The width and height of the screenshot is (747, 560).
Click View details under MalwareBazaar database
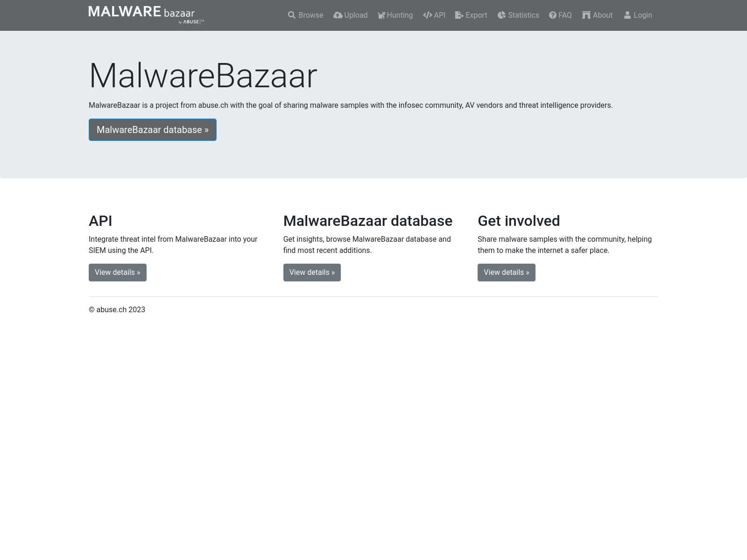312,273
